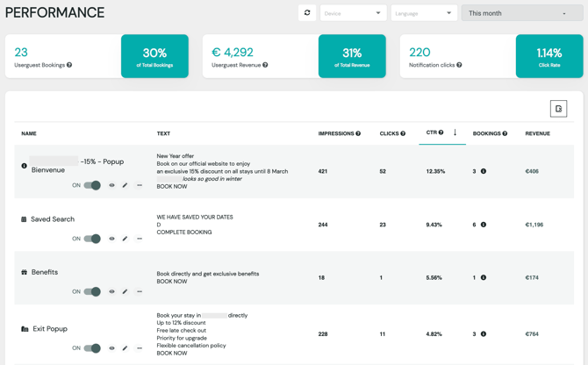Click the export report icon
Image resolution: width=588 pixels, height=365 pixels.
pos(558,109)
